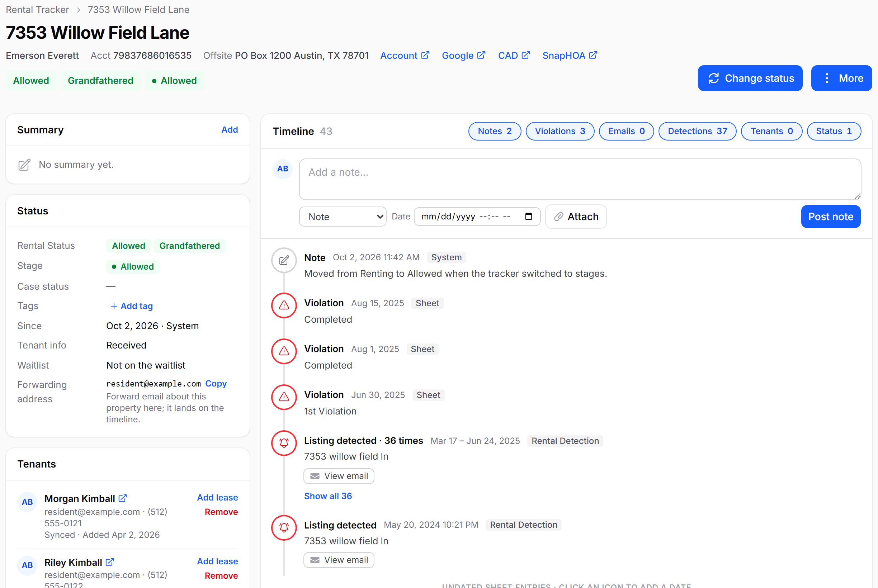Click Show all 36 link

pos(328,496)
